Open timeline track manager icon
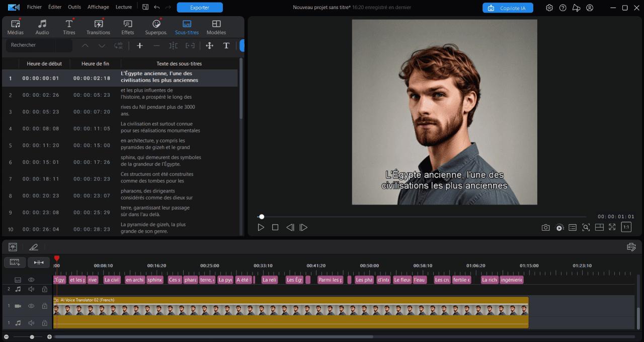The height and width of the screenshot is (342, 644). coord(13,247)
